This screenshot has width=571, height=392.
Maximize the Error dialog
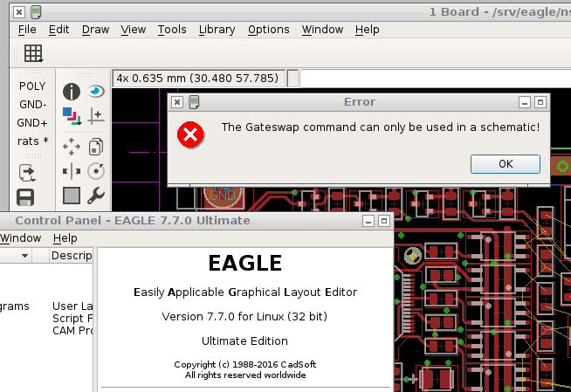coord(540,103)
